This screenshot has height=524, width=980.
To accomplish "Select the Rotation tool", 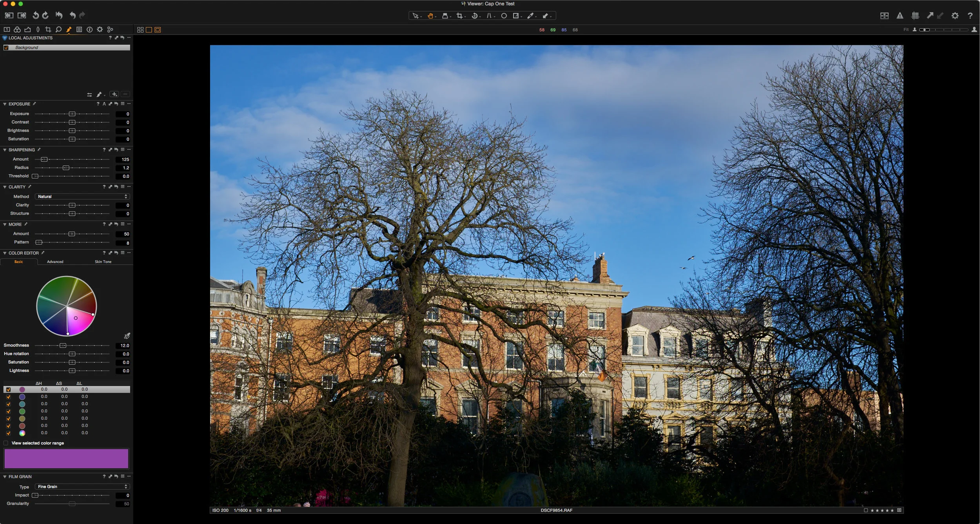I will [x=474, y=16].
